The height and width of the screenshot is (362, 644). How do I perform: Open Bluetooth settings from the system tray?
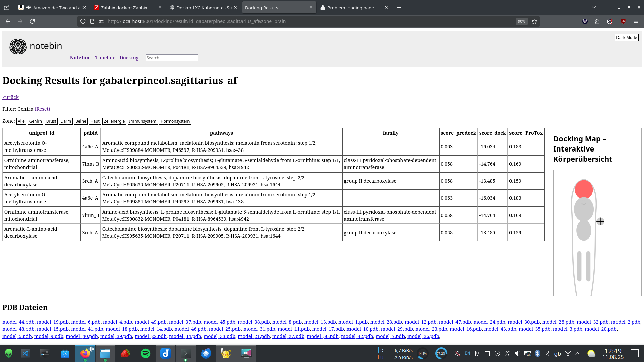538,353
